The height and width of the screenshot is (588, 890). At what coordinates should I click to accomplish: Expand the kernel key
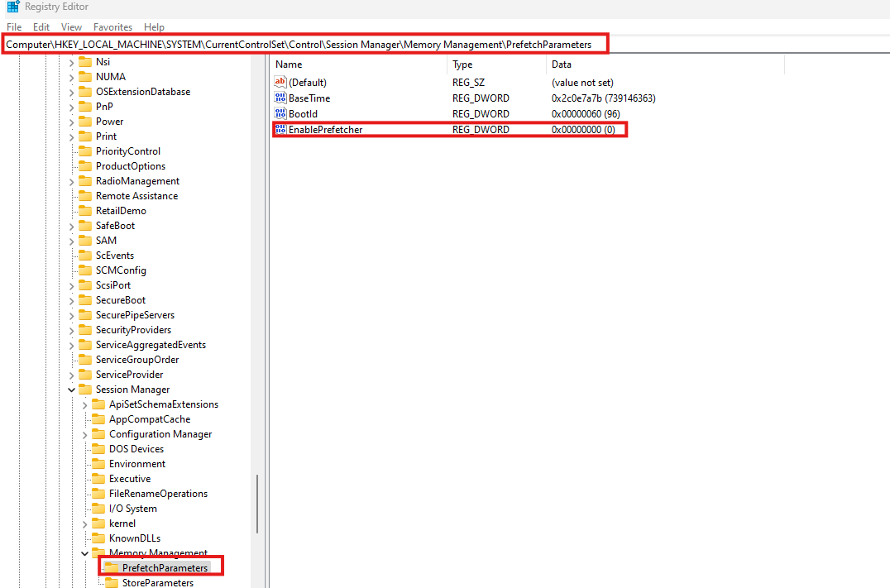(84, 523)
